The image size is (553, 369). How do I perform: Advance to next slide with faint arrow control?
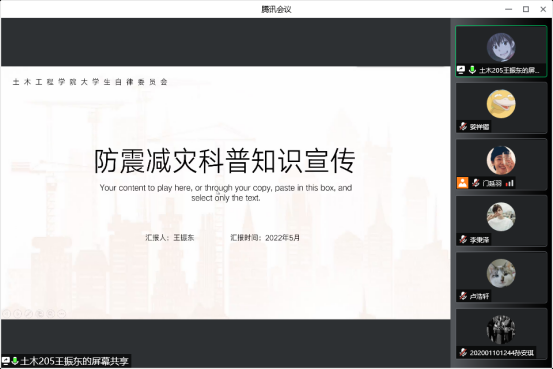18,313
